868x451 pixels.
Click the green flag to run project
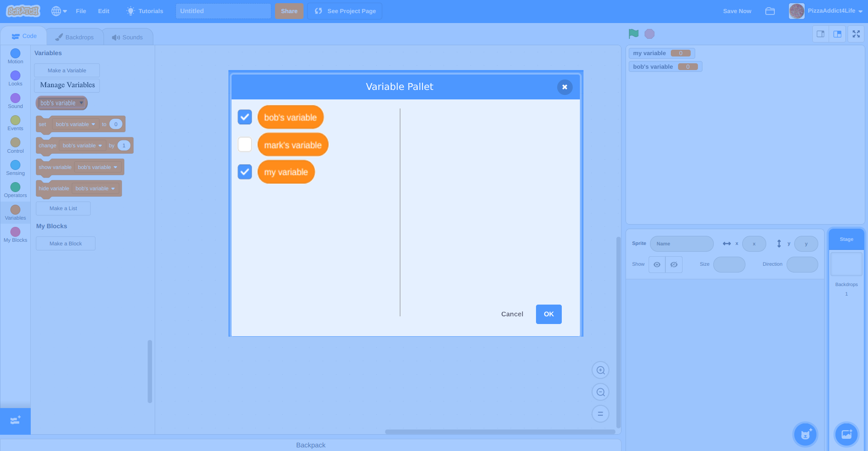[x=633, y=34]
